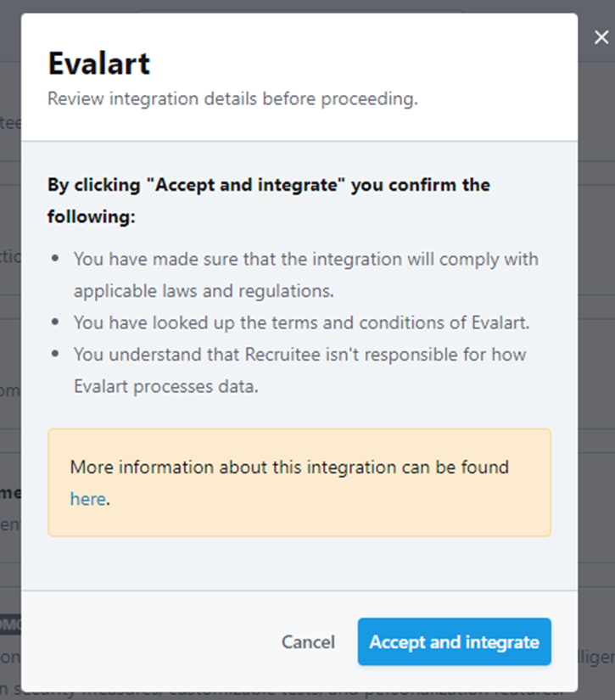The width and height of the screenshot is (615, 700).
Task: Click the third bullet point marker
Action: pos(56,355)
